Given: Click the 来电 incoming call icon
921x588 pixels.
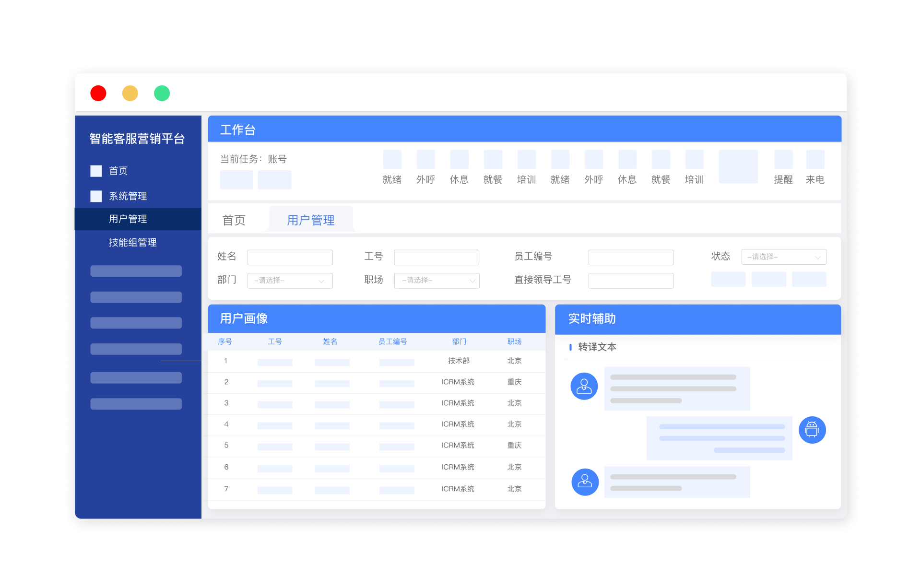Looking at the screenshot, I should click(815, 159).
